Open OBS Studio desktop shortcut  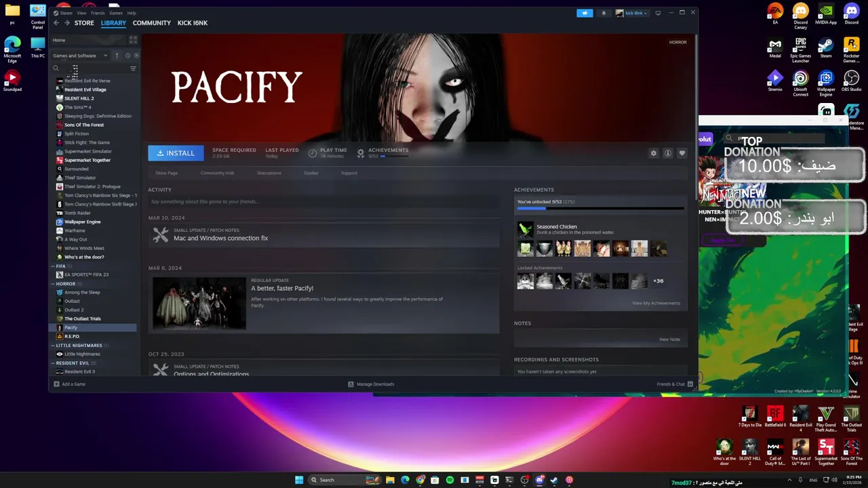852,82
